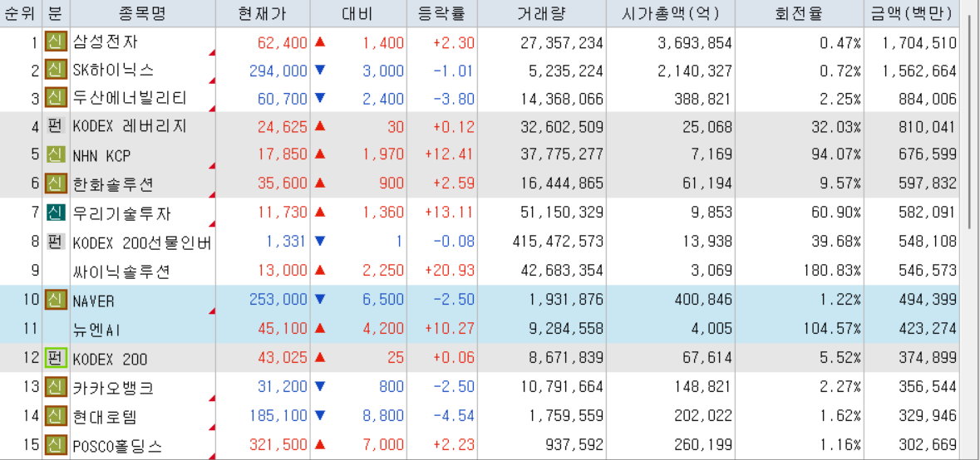
Task: Click the 신 badge beside 카카오뱅크
Action: pos(56,388)
